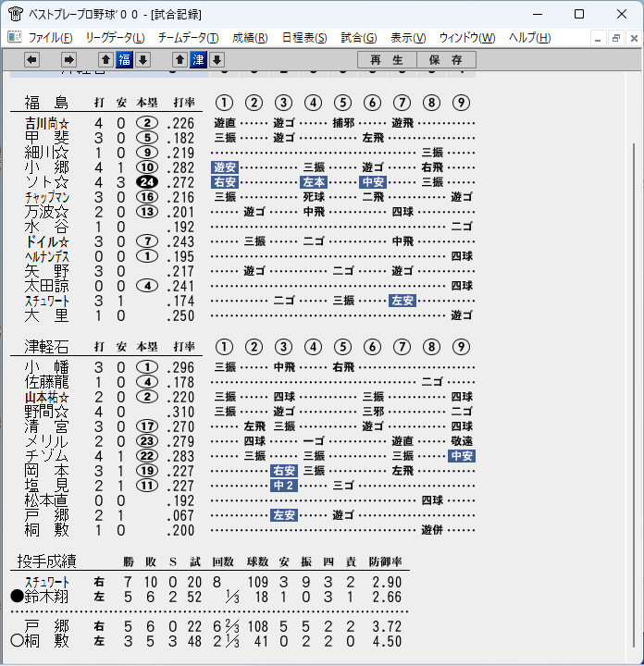Click the right arrow next game button
Viewport: 644px width, 666px height.
68,60
